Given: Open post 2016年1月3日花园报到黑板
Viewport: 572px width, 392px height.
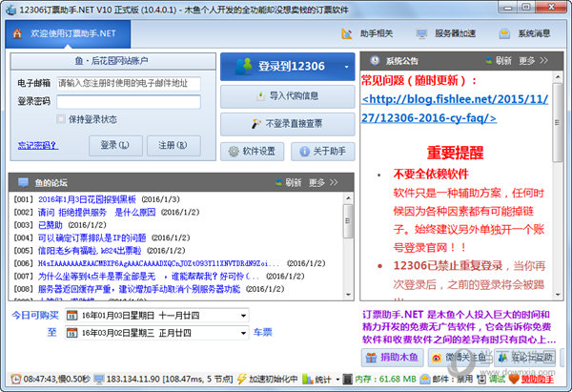Looking at the screenshot, I should point(87,199).
